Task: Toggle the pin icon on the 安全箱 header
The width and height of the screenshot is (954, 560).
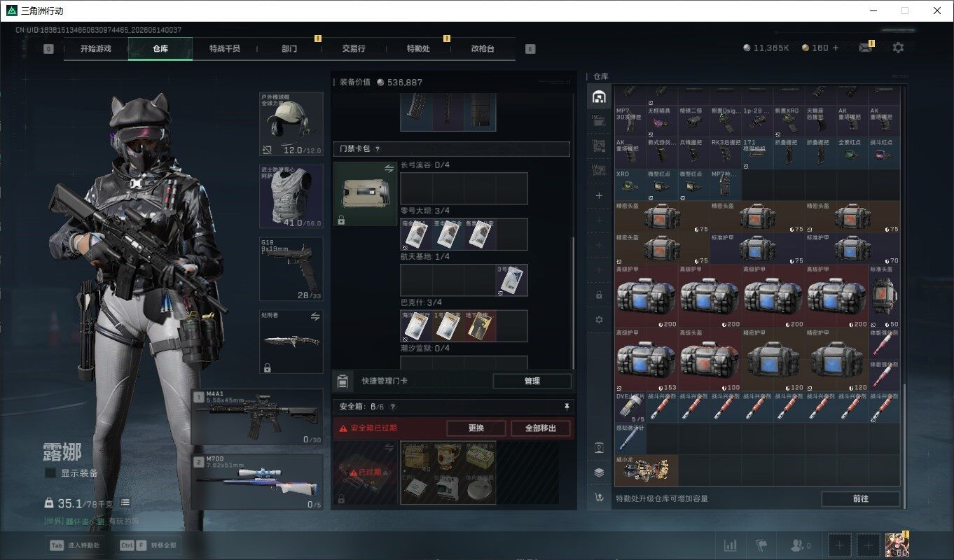Action: (567, 407)
